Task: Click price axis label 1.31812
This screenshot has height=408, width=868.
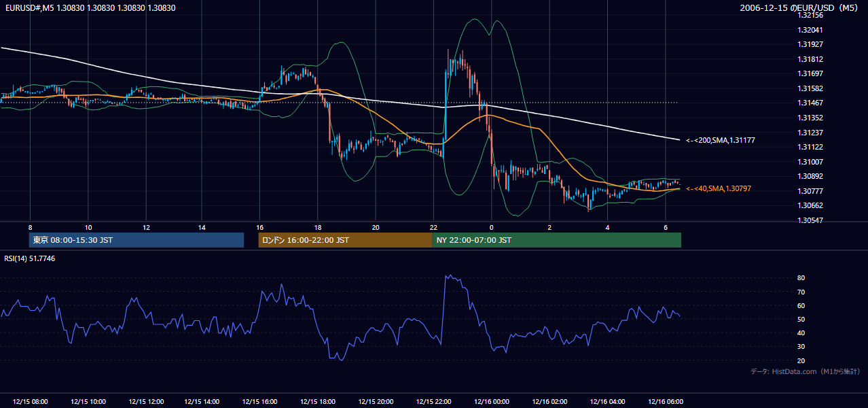Action: pos(810,59)
